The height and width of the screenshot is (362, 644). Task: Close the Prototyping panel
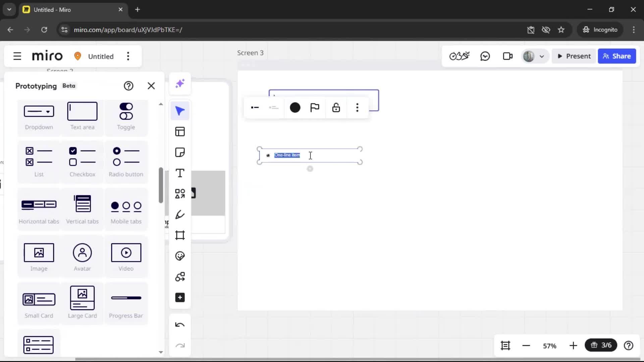coord(151,86)
